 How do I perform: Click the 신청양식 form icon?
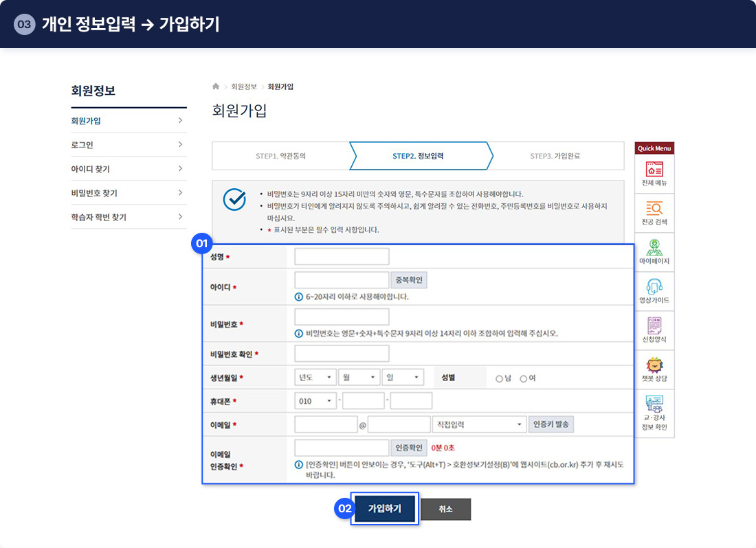click(x=654, y=326)
